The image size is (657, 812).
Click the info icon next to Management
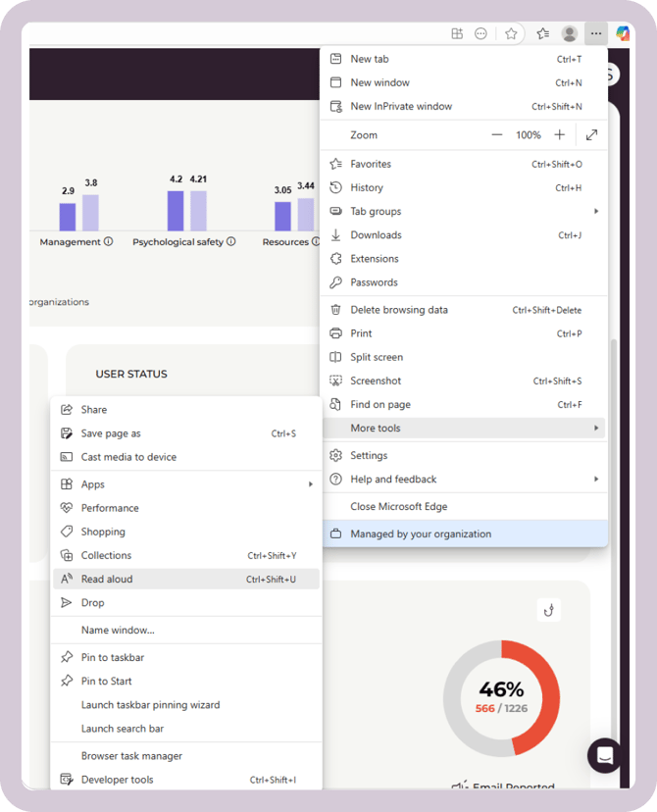coord(109,242)
